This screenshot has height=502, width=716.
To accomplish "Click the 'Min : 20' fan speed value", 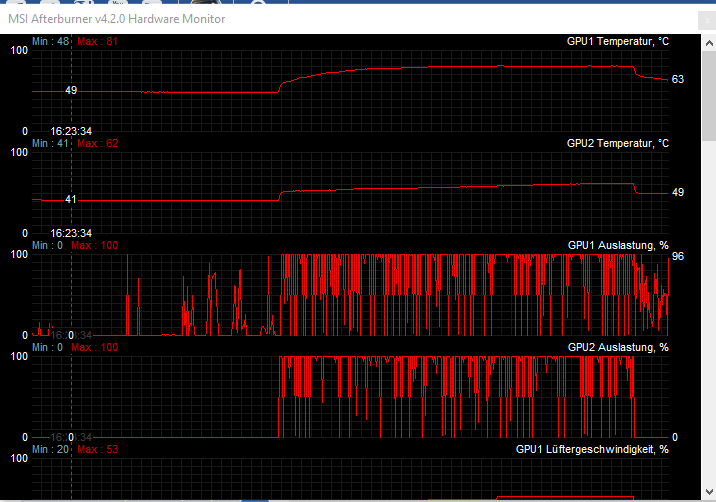I will (51, 449).
